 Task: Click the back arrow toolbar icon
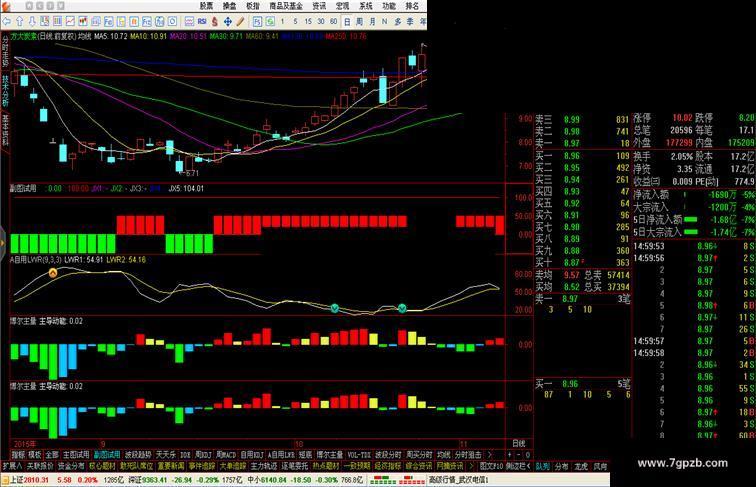7,21
